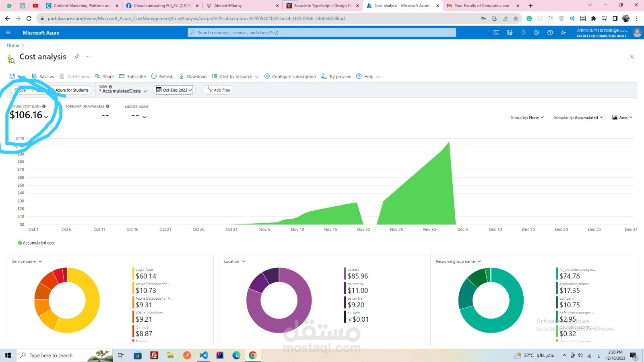Viewport: 644px width, 362px height.
Task: Click Save as in the cost toolbar
Action: coord(43,76)
